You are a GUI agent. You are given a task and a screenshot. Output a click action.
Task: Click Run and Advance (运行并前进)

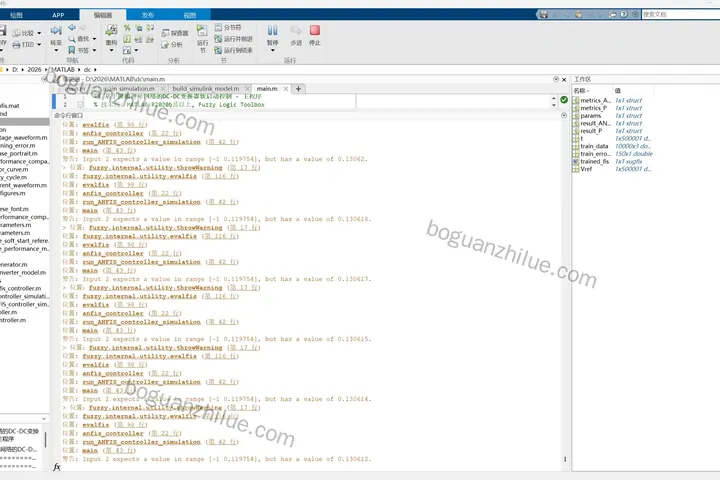point(233,39)
